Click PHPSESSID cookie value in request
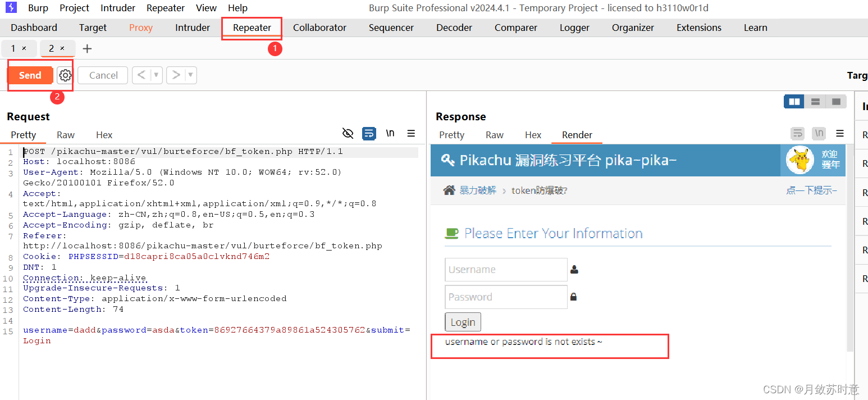868x400 pixels. (197, 257)
